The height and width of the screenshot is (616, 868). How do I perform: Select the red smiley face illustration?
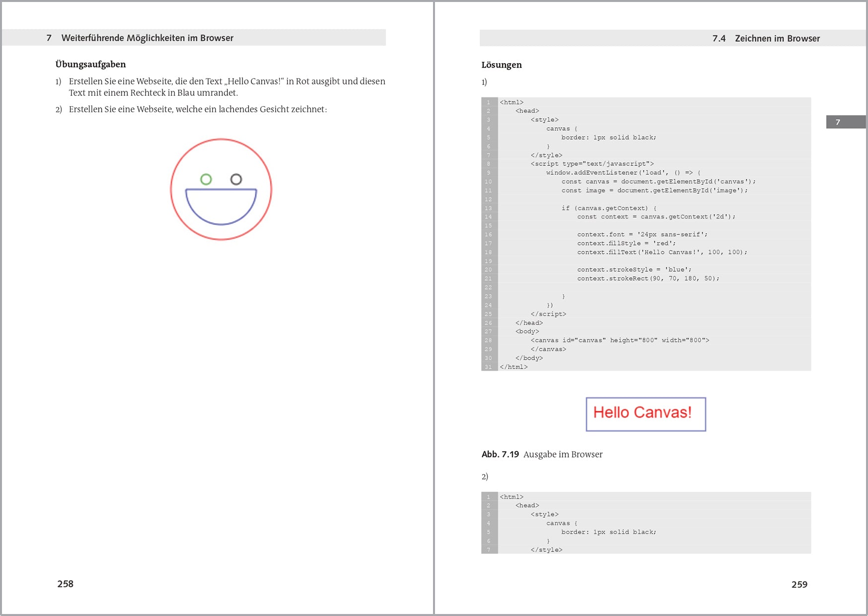[221, 189]
